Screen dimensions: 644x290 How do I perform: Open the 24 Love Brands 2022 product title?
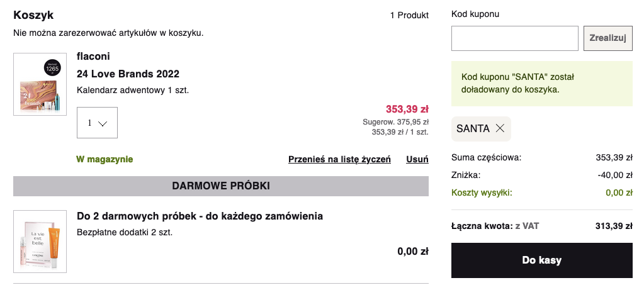[128, 74]
